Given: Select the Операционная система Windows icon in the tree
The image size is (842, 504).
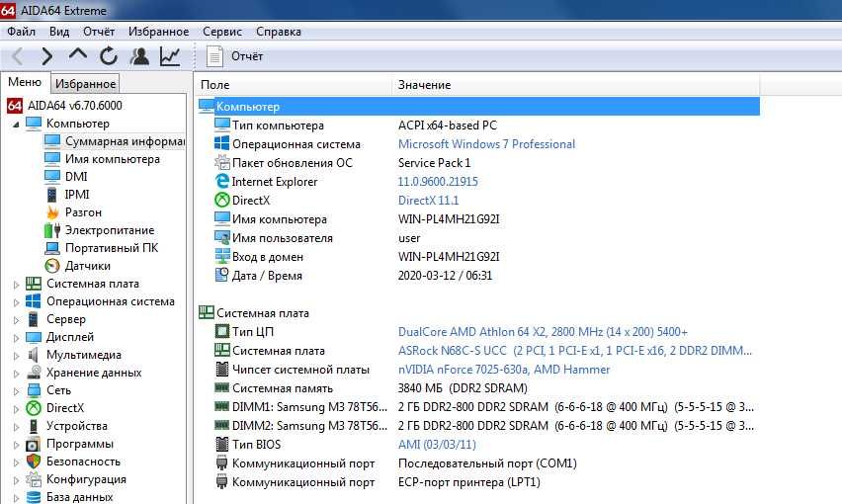Looking at the screenshot, I should pyautogui.click(x=34, y=301).
